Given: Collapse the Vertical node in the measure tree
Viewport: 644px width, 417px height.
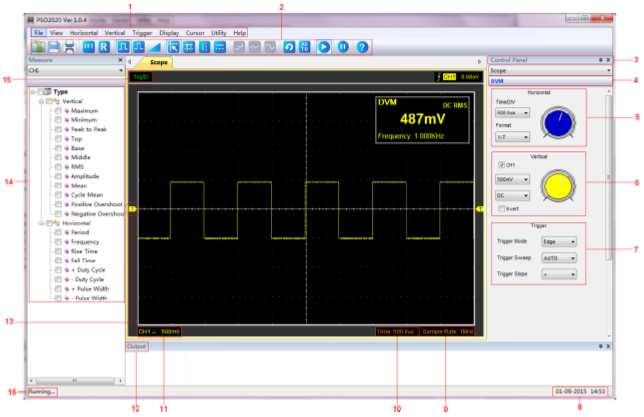Looking at the screenshot, I should 41,101.
